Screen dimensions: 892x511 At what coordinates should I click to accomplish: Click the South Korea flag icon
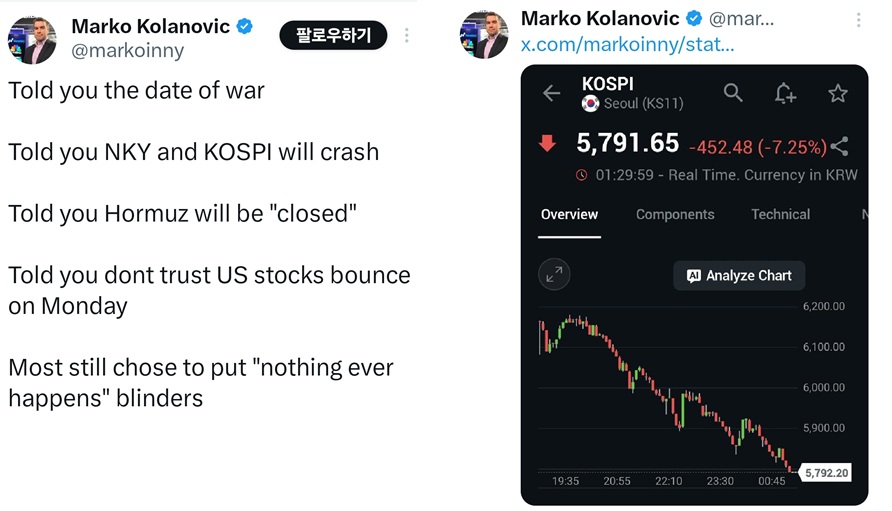click(590, 104)
